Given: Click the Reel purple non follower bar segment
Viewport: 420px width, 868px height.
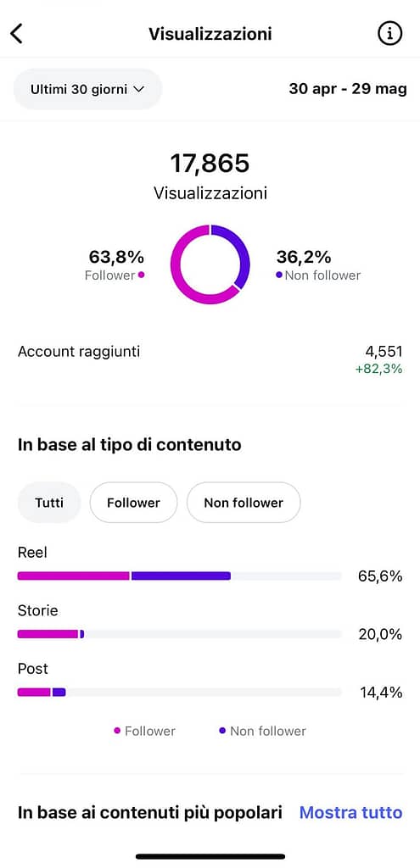Looking at the screenshot, I should [182, 576].
